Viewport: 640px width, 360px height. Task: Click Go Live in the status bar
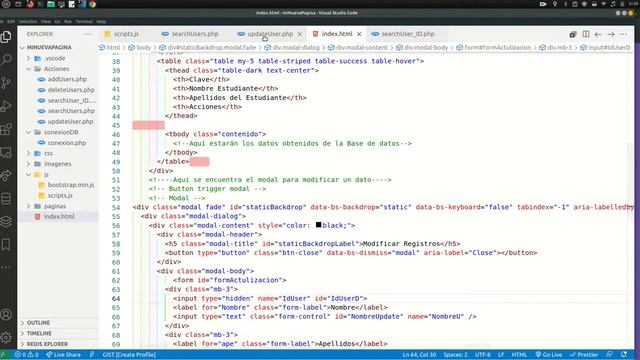click(549, 355)
